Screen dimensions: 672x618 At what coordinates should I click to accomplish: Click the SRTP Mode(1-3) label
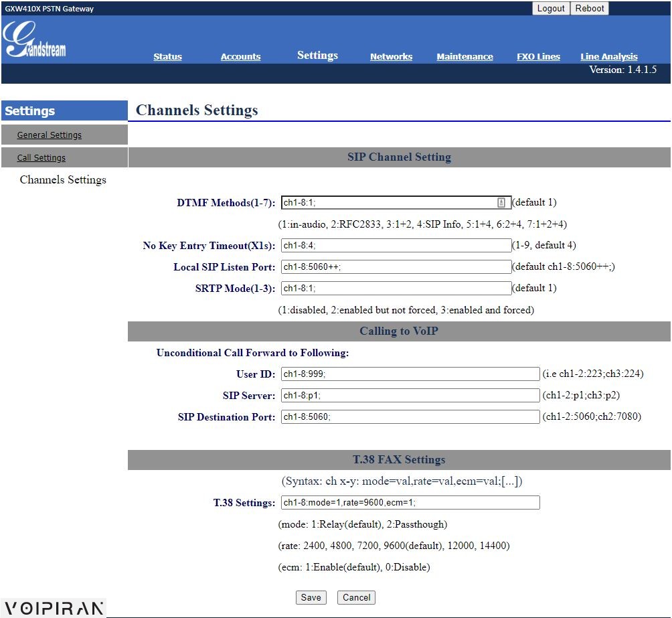click(x=236, y=289)
